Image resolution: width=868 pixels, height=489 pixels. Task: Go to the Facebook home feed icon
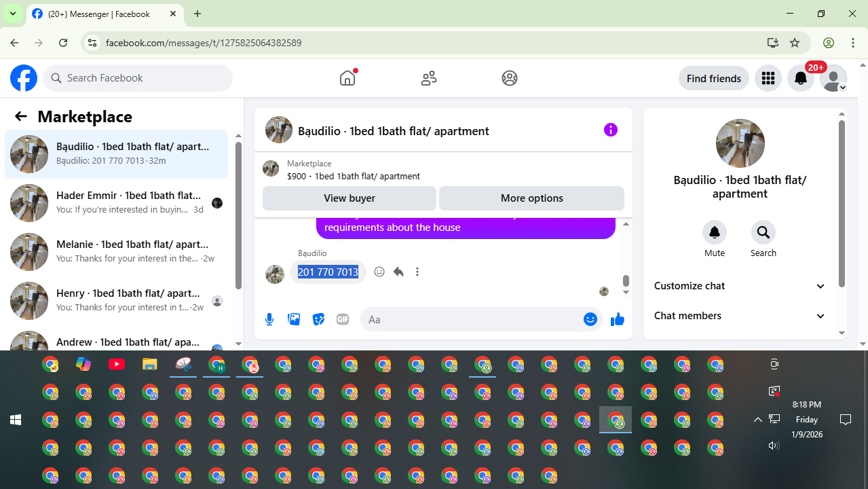click(347, 78)
